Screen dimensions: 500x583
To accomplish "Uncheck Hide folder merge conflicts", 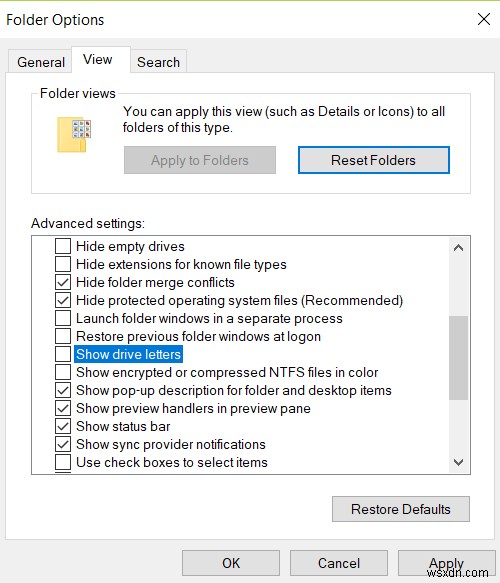I will [63, 282].
